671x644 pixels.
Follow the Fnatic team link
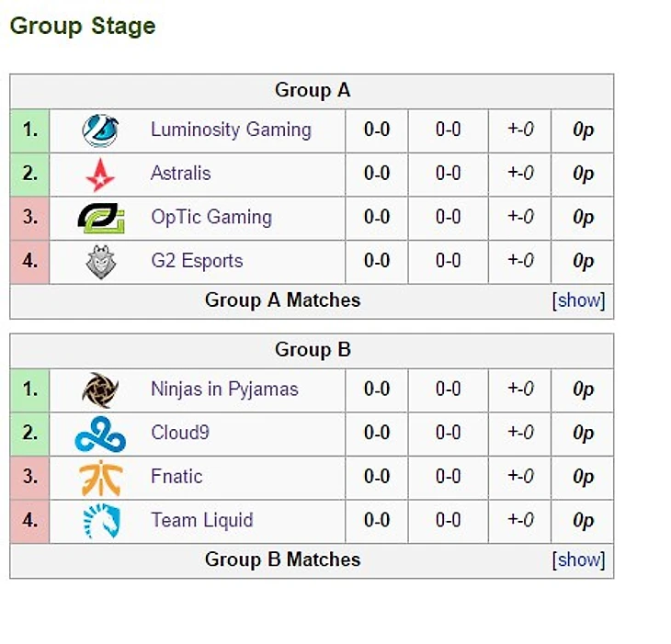176,477
